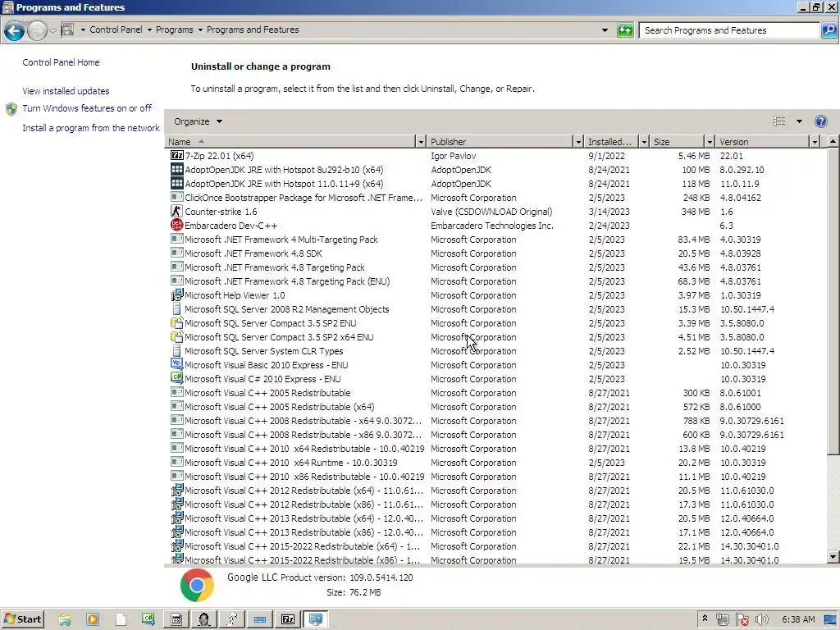Click the Show desktop button
Viewport: 840px width, 630px height.
click(x=832, y=619)
